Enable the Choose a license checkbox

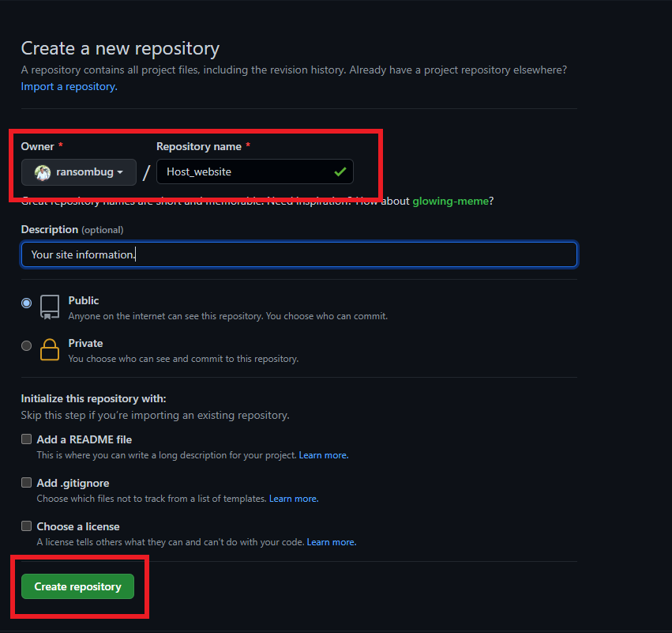[26, 525]
